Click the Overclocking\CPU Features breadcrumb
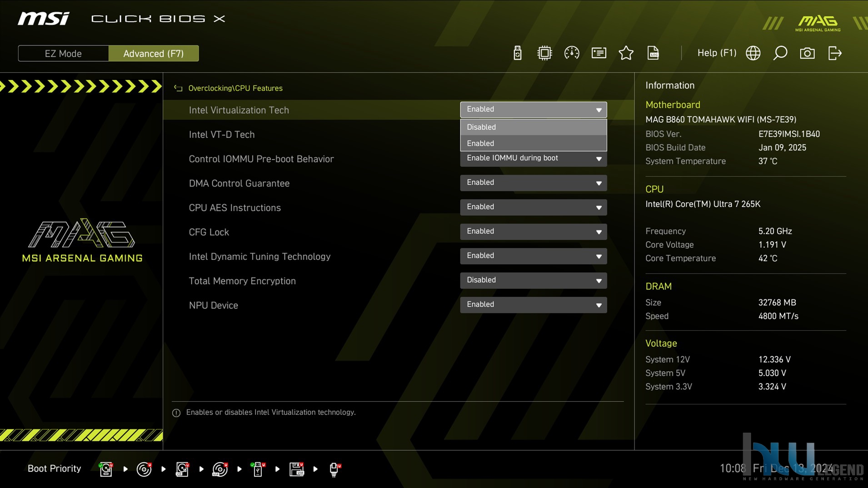The height and width of the screenshot is (488, 868). click(x=235, y=88)
